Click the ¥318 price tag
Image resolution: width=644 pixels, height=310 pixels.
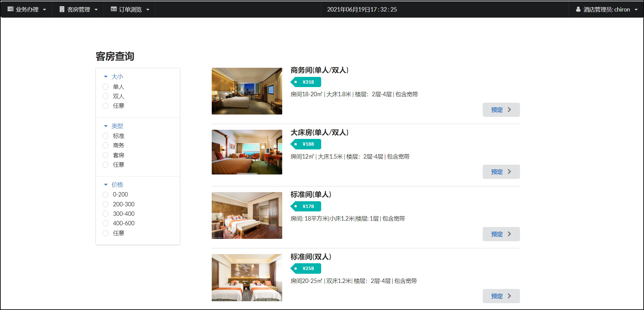pos(306,82)
